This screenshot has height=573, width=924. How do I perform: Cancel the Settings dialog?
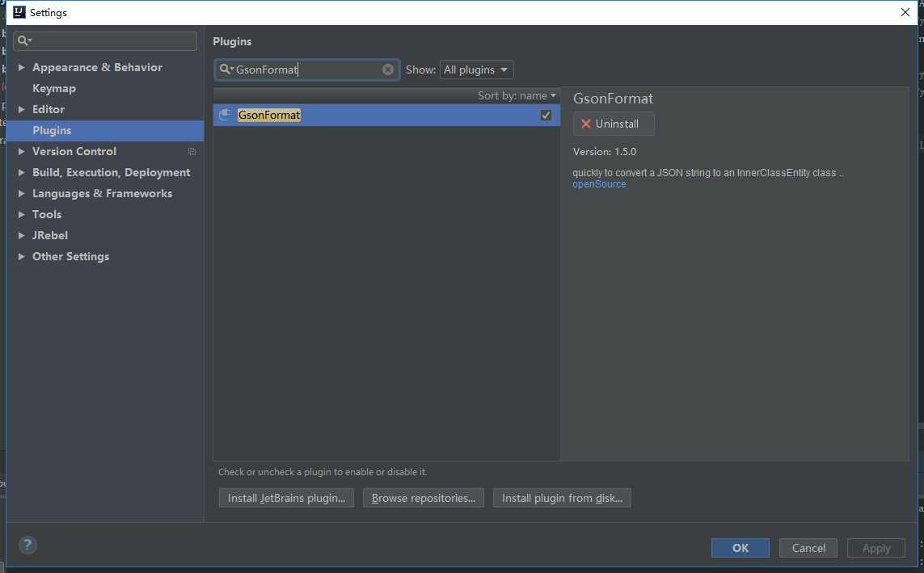coord(808,548)
